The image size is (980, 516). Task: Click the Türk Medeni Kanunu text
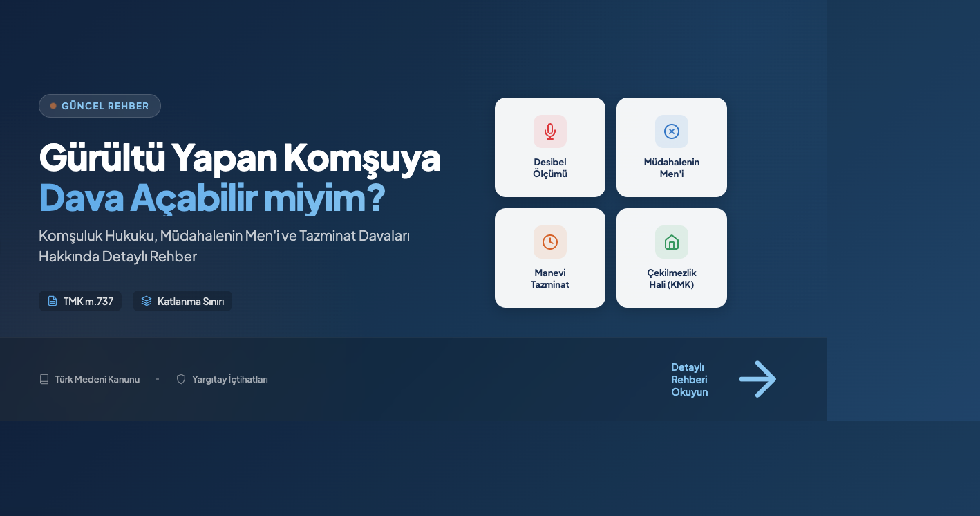tap(97, 379)
